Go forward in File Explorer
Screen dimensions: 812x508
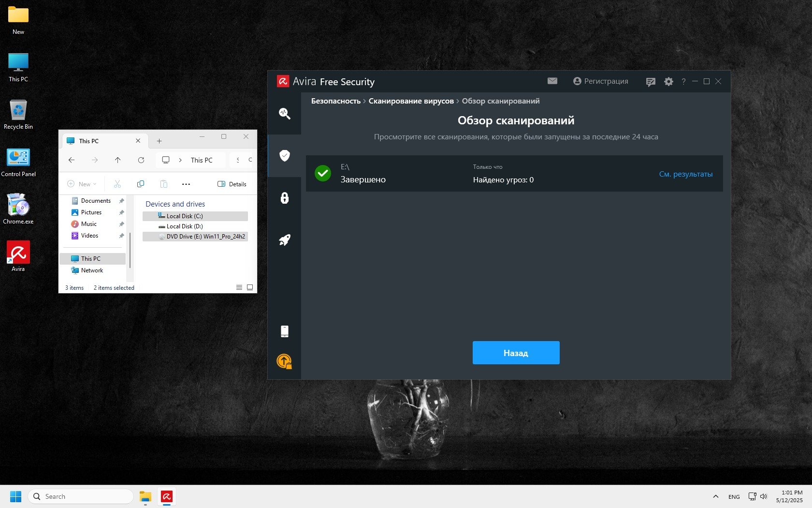(x=95, y=160)
